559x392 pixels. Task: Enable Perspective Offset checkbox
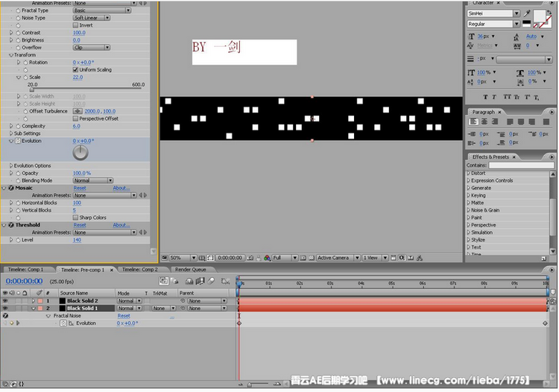75,118
